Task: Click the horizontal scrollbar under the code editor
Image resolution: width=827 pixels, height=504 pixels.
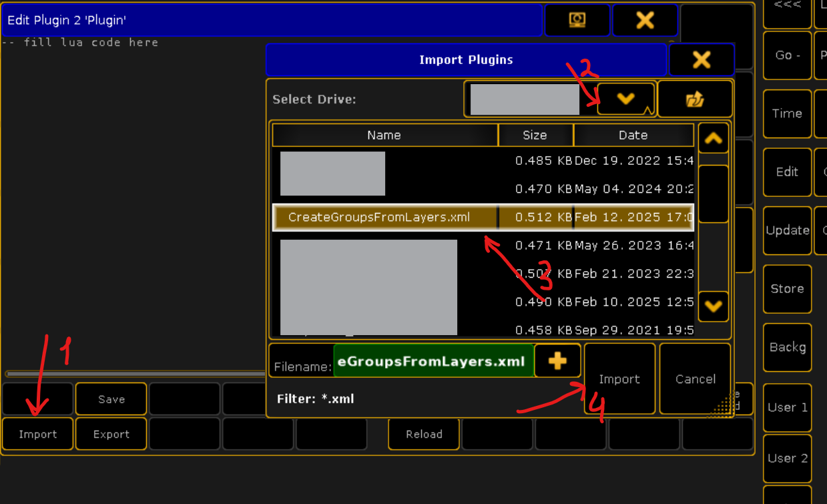Action: [135, 374]
